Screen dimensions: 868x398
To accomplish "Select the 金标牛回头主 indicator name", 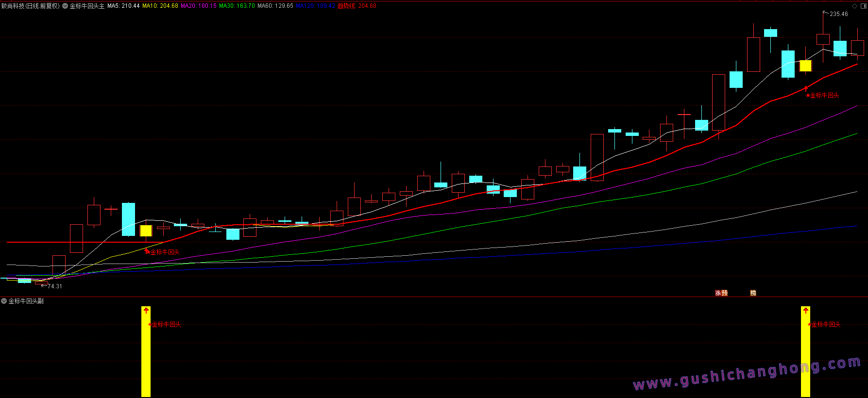I will coord(87,6).
